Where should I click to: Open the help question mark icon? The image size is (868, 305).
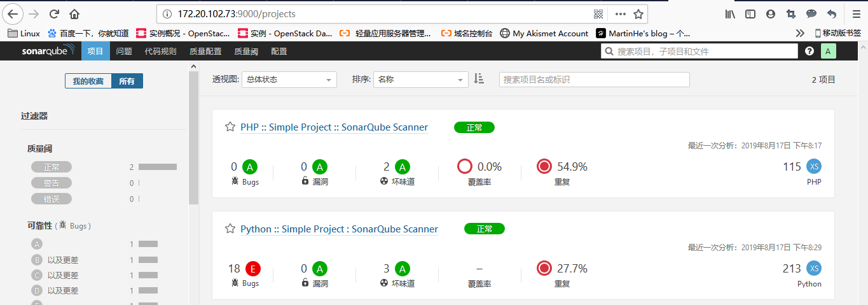pyautogui.click(x=809, y=52)
